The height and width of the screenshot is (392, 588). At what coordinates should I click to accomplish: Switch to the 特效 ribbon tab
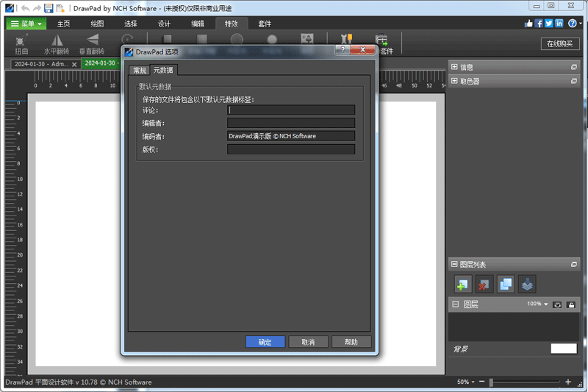point(232,24)
